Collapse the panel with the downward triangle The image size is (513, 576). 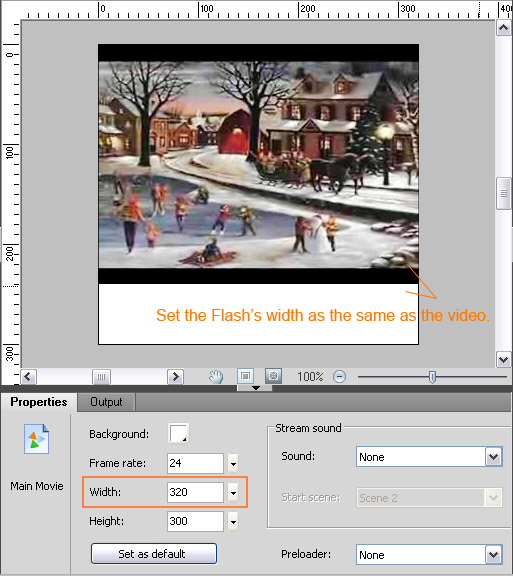(x=256, y=388)
